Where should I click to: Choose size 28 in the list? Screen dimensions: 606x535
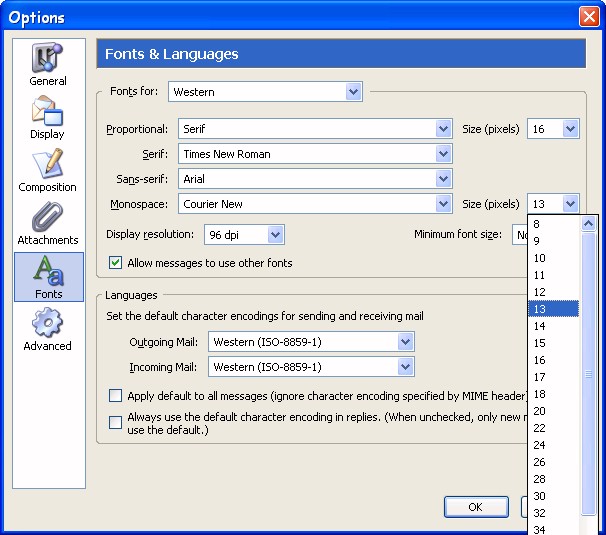point(553,479)
